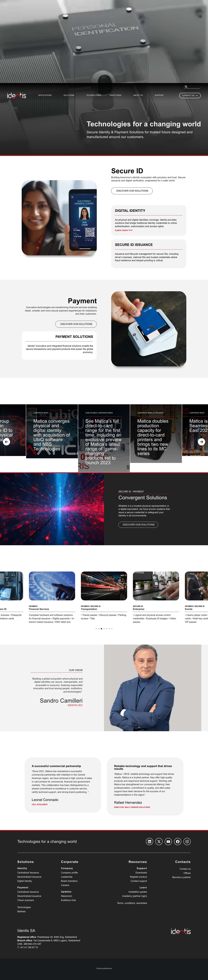Open the About Us menu
The image size is (208, 980).
(138, 95)
